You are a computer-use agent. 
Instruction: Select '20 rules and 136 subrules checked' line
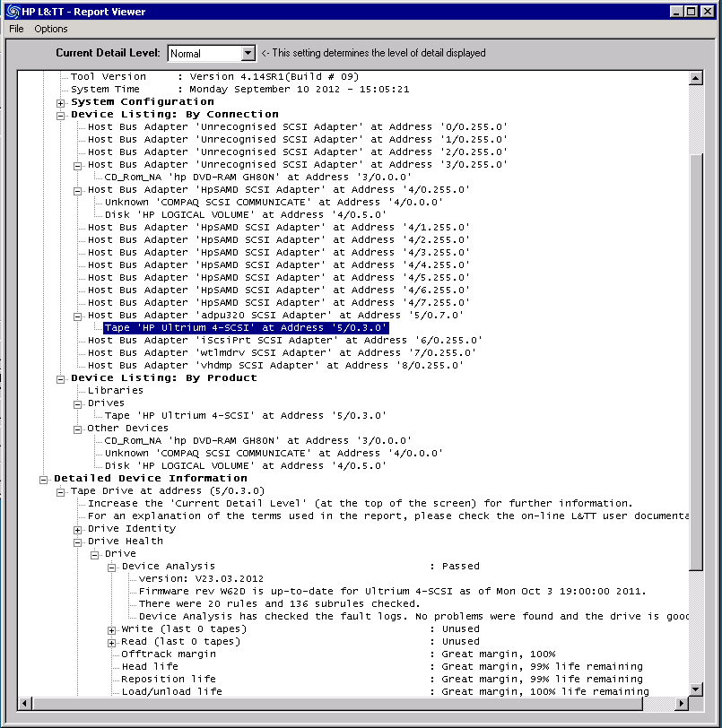tap(279, 604)
